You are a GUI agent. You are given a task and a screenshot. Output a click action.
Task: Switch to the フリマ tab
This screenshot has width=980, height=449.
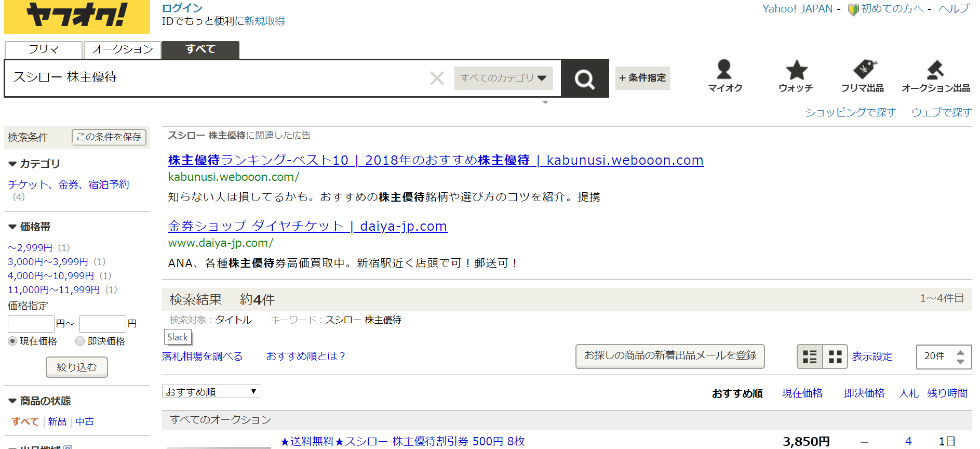click(x=44, y=49)
